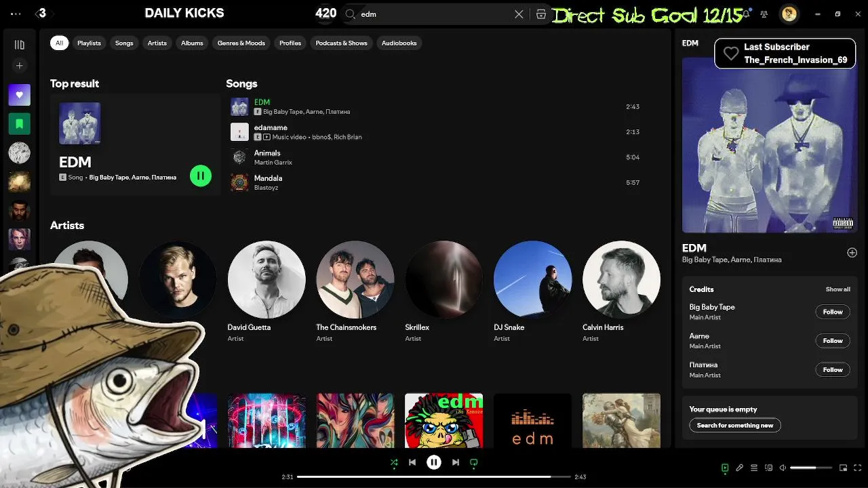Show lyrics with microphone icon

pos(740,468)
